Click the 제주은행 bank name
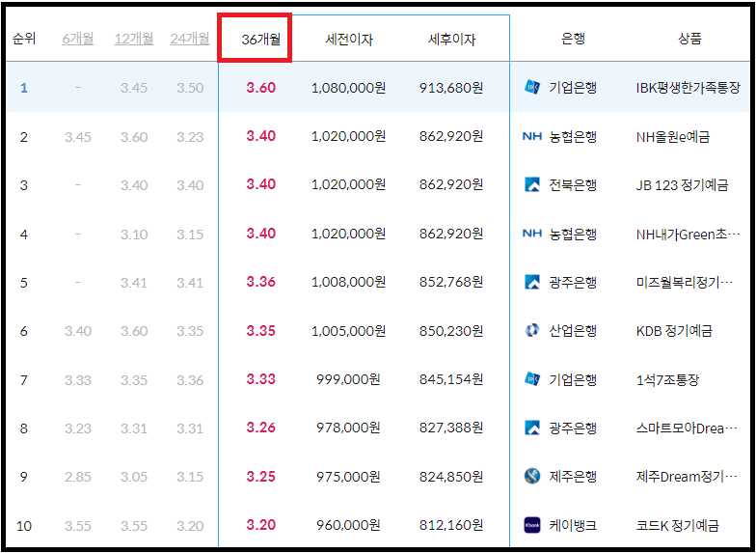 pos(573,477)
